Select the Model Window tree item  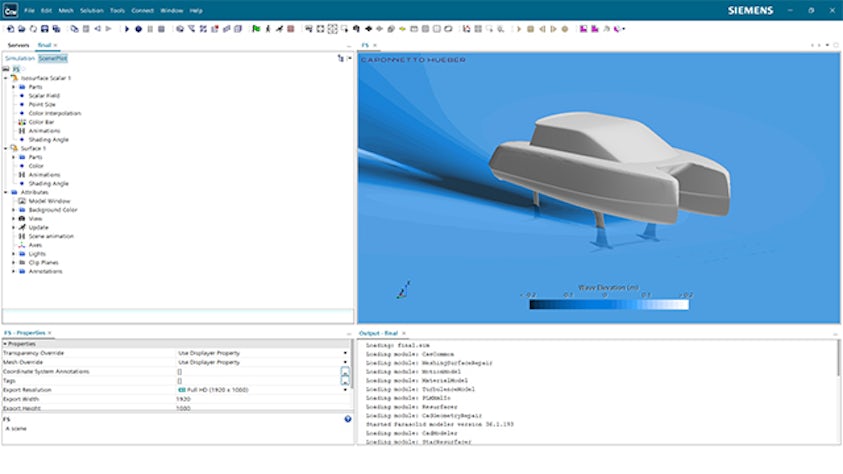49,201
